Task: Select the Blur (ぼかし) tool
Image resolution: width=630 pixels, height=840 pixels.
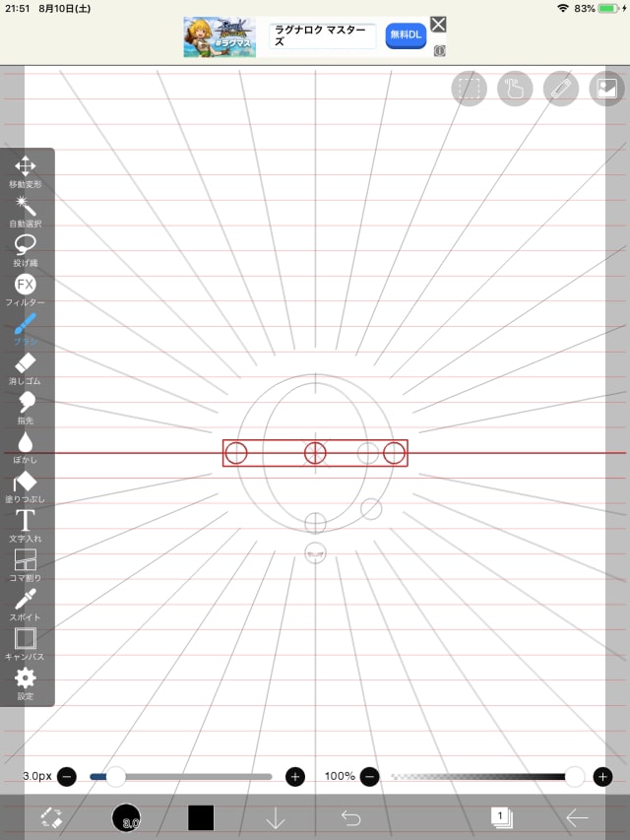Action: (x=26, y=447)
